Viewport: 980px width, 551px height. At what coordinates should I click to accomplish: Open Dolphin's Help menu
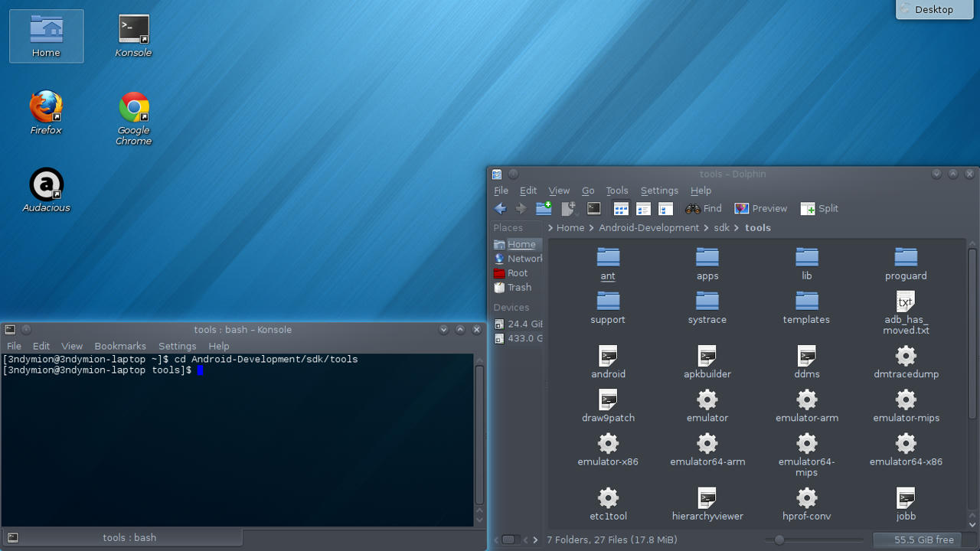tap(701, 191)
